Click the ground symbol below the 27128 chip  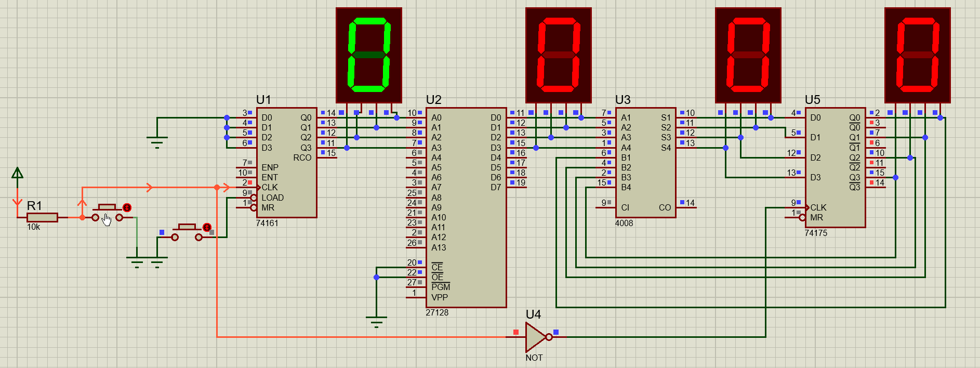pyautogui.click(x=376, y=321)
